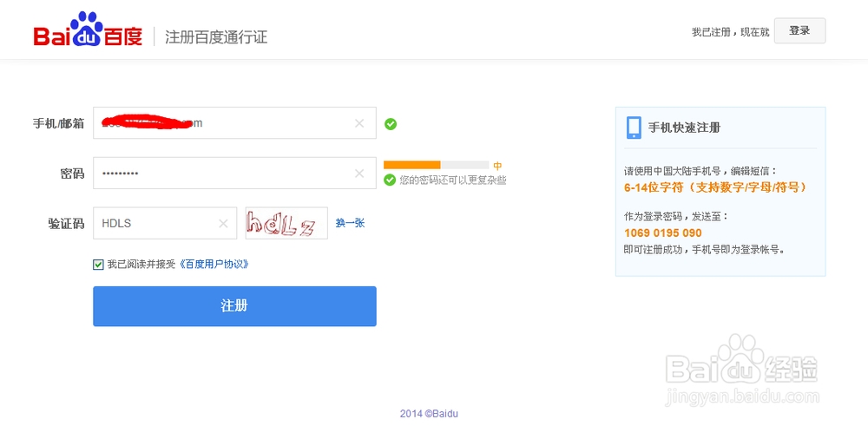Click the 即可注册成功，手机号即为登录帐号 text
This screenshot has height=426, width=868.
704,250
